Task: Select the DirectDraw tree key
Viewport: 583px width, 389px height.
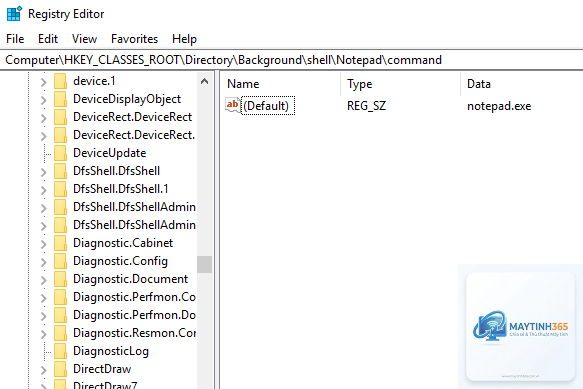Action: pyautogui.click(x=102, y=369)
